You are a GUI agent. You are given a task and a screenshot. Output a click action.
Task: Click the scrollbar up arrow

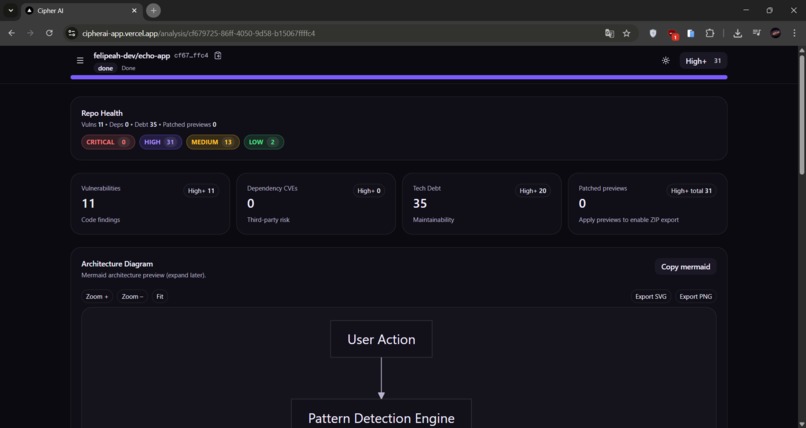(801, 50)
